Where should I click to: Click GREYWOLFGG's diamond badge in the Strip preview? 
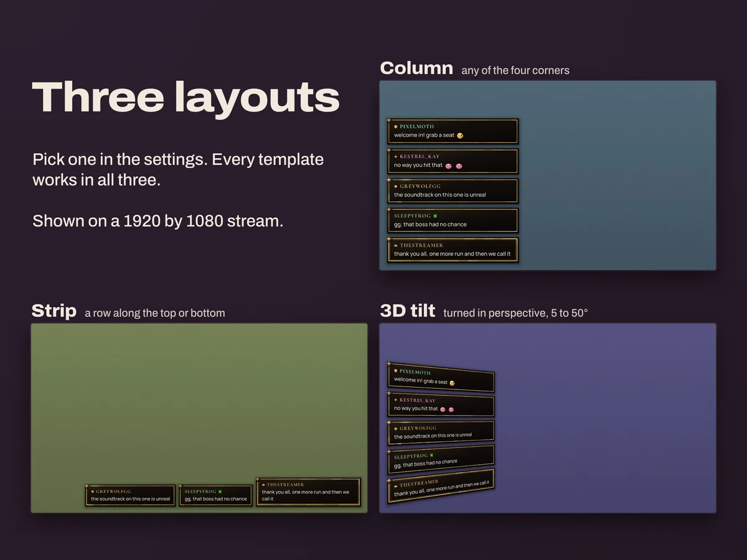click(93, 492)
